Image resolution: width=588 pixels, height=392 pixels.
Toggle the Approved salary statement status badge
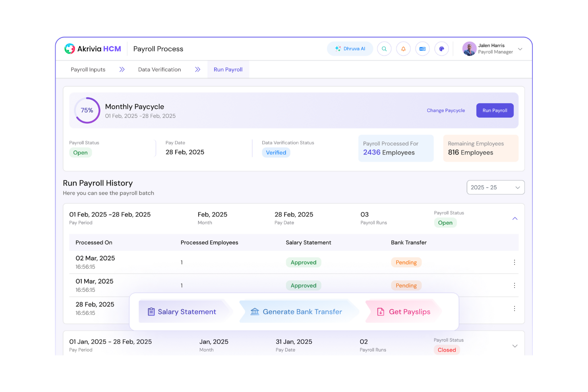point(304,262)
